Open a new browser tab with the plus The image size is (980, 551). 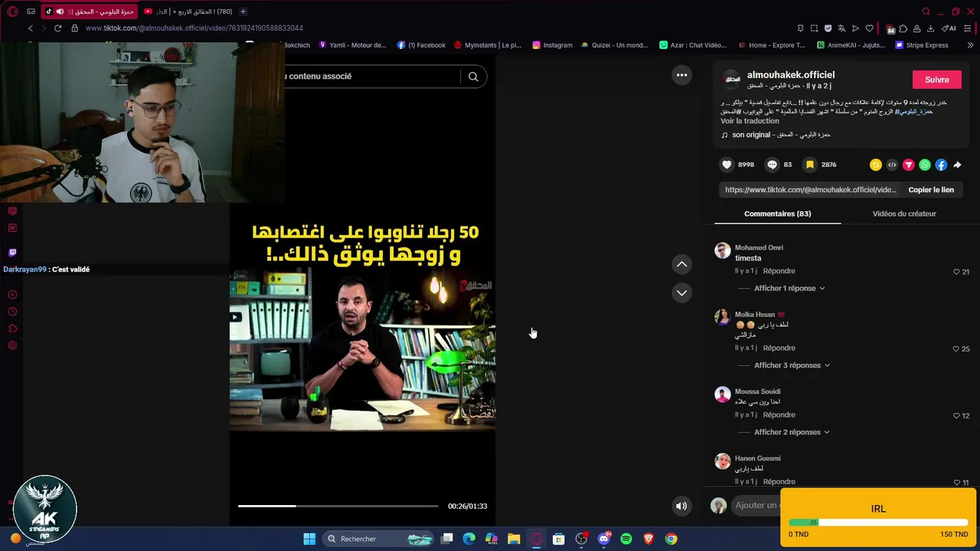tap(243, 11)
